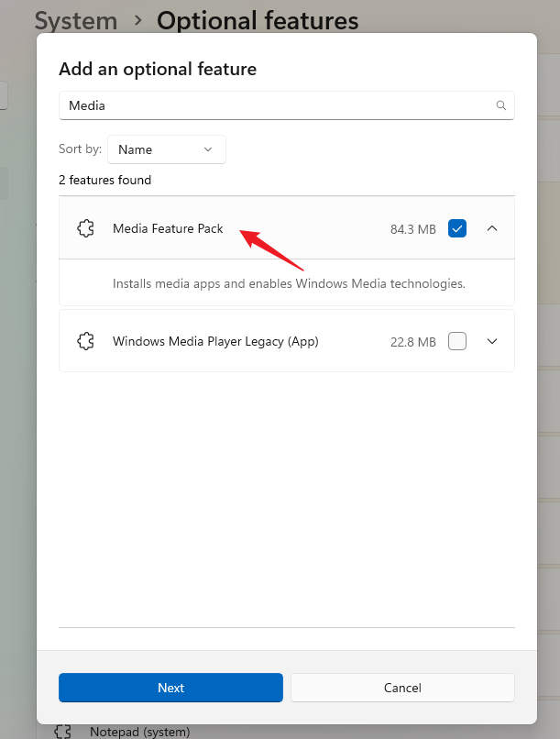
Task: Open the Sort by Name dropdown
Action: pos(167,149)
